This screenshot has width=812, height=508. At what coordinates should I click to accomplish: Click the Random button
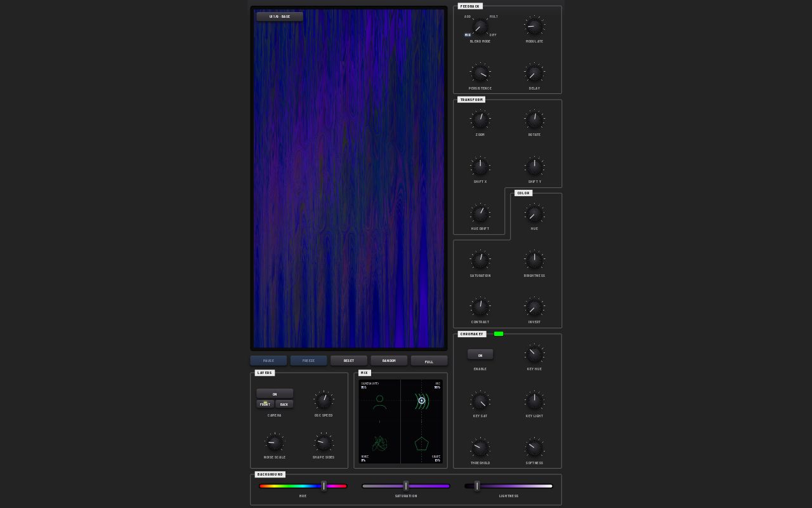389,361
